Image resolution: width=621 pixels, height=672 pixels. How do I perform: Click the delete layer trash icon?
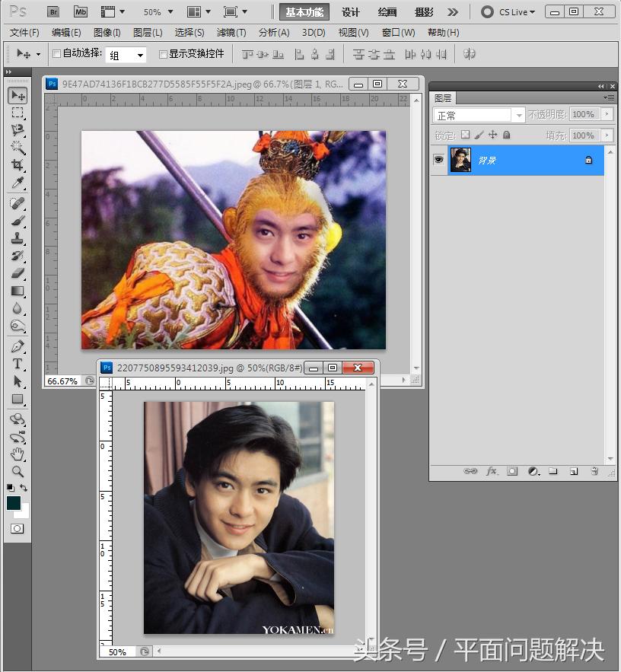tap(594, 472)
